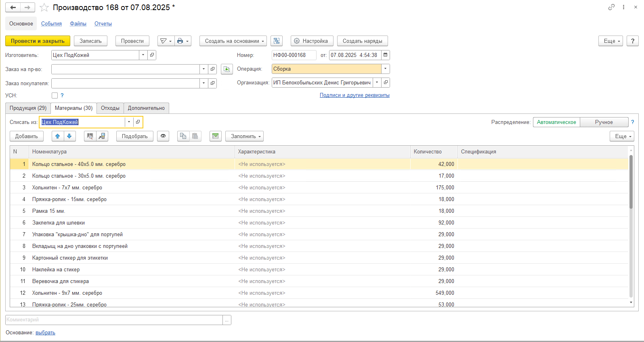Click the copy rows icon
644x342 pixels.
(x=183, y=136)
